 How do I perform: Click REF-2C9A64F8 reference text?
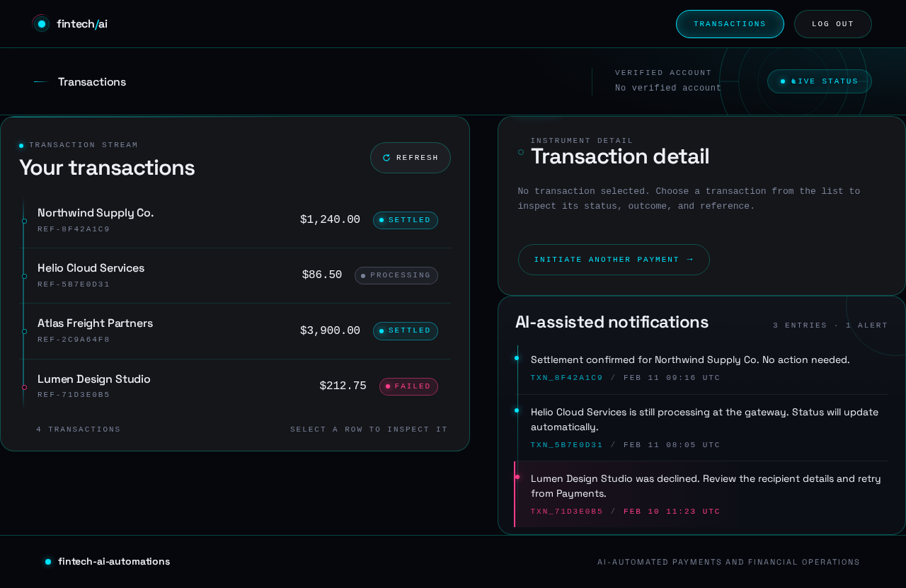tap(74, 340)
